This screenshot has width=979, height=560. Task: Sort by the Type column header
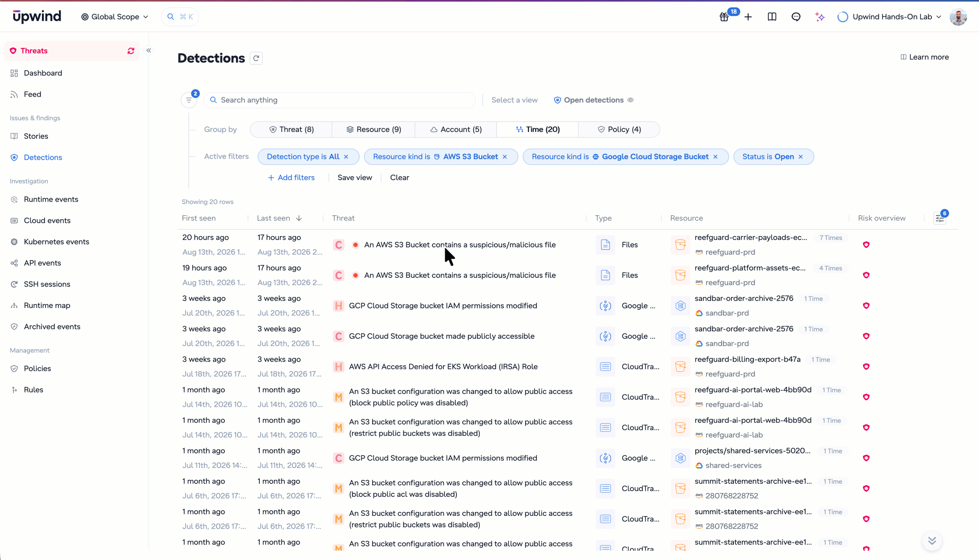pyautogui.click(x=603, y=218)
